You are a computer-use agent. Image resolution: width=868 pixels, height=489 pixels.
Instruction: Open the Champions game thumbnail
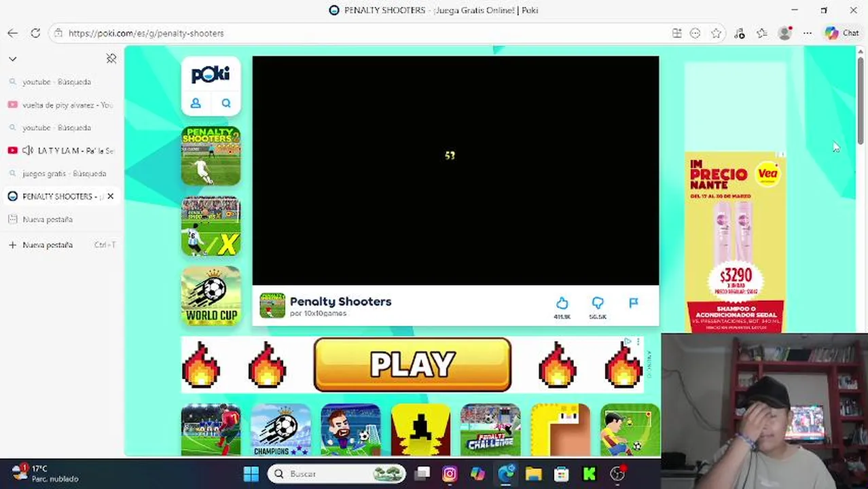(x=281, y=430)
